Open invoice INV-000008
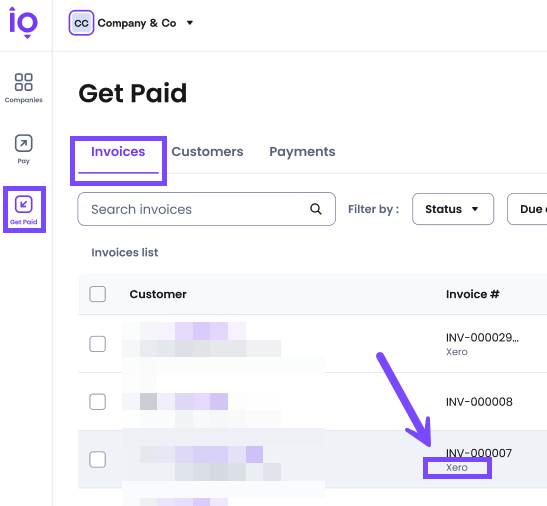 (479, 402)
